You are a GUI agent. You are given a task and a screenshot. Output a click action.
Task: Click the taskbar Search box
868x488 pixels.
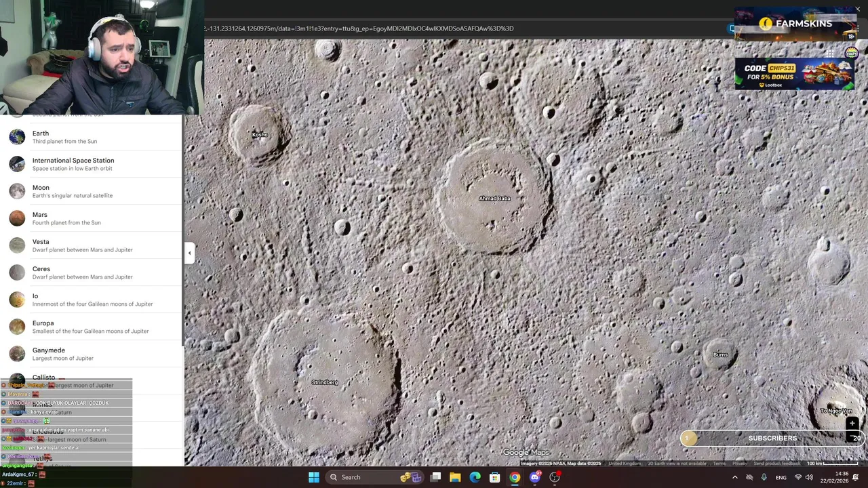[x=374, y=477]
